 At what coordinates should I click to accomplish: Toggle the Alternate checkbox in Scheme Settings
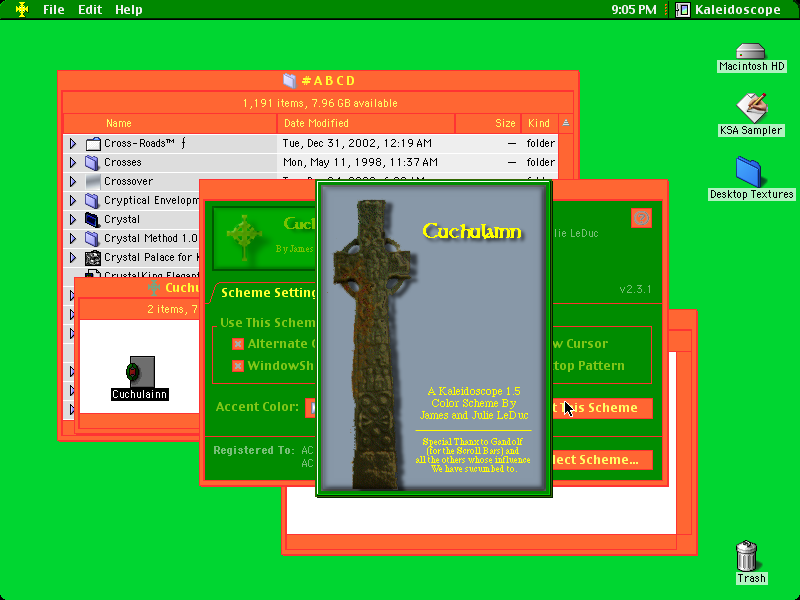click(x=238, y=344)
